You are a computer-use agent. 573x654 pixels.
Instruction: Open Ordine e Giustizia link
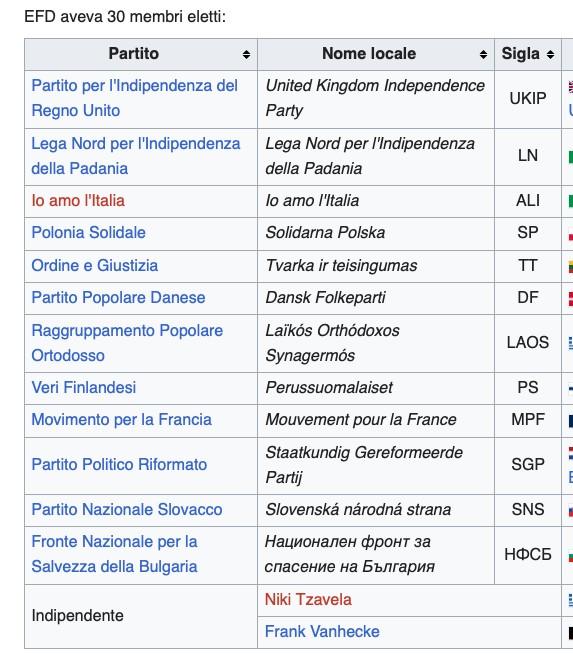tap(95, 266)
